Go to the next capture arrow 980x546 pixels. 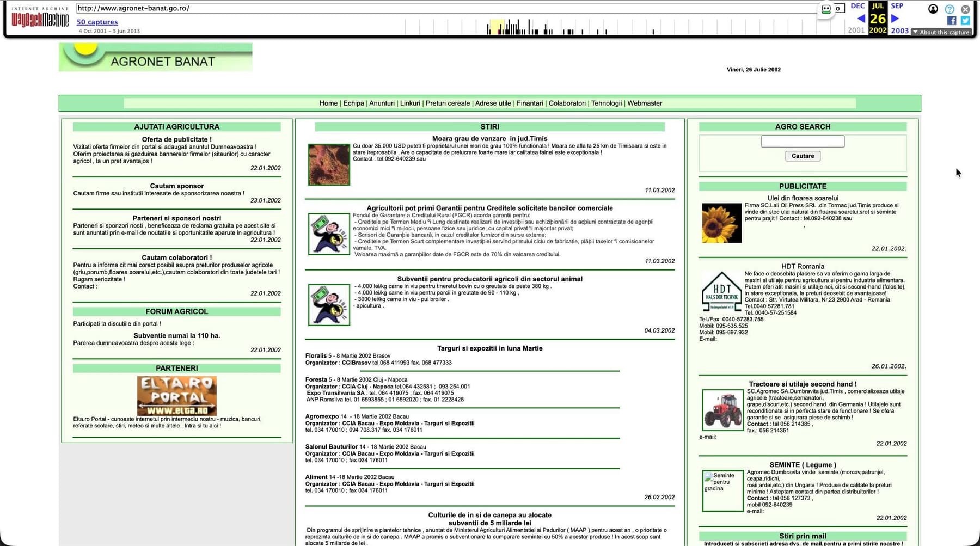click(x=895, y=19)
